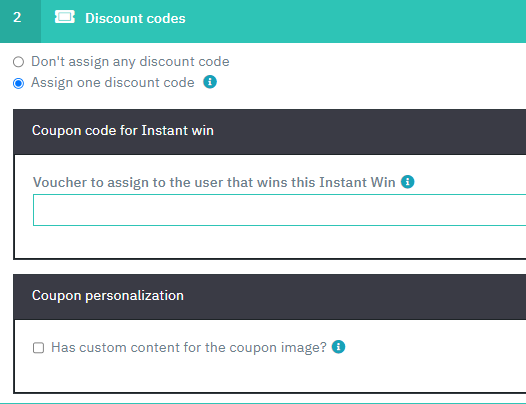
Task: Click the Discount codes section title
Action: [135, 18]
